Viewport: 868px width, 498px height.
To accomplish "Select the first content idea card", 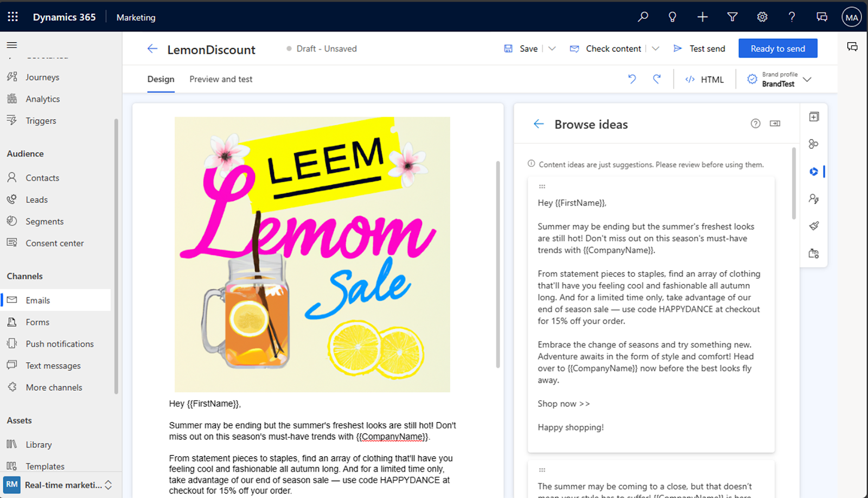I will coord(651,315).
